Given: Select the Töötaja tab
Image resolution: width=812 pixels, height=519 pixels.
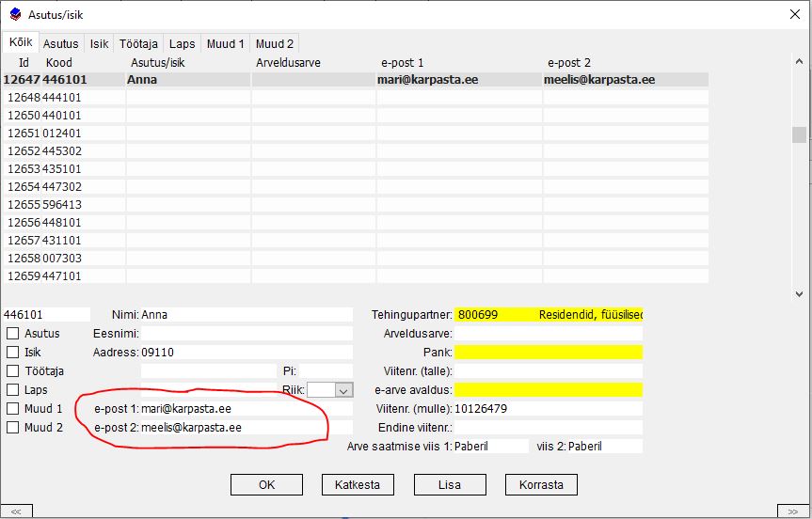Looking at the screenshot, I should [139, 43].
